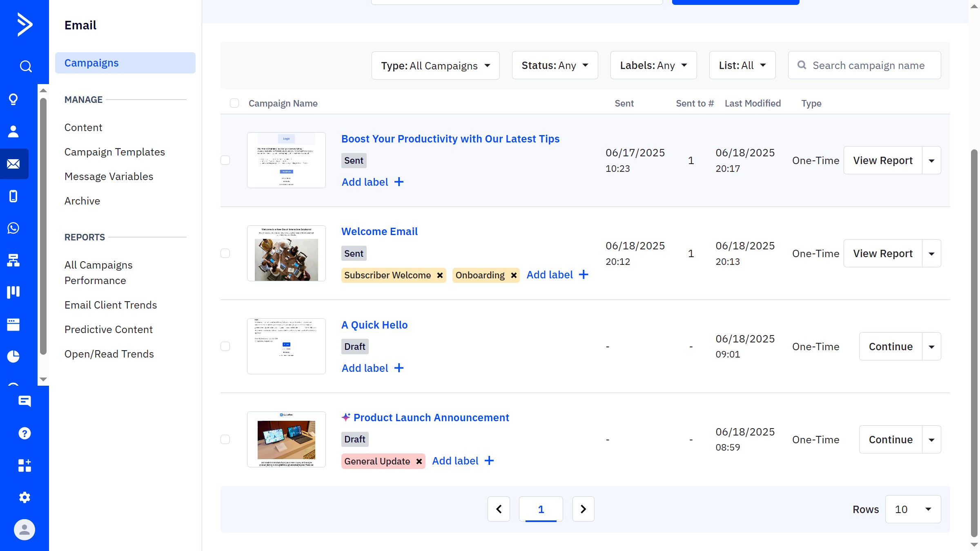Click View Report for Welcome Email
Screen dimensions: 980x551
click(883, 253)
